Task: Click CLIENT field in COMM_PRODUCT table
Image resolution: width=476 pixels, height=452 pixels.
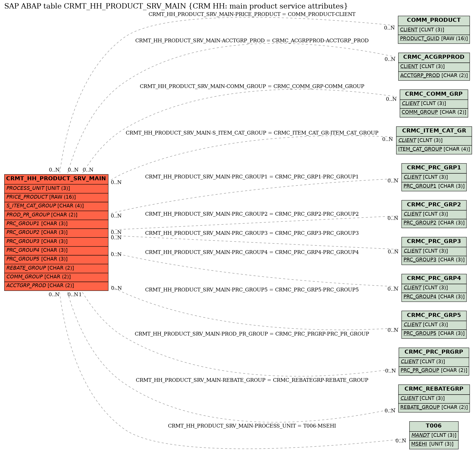Action: tap(434, 30)
